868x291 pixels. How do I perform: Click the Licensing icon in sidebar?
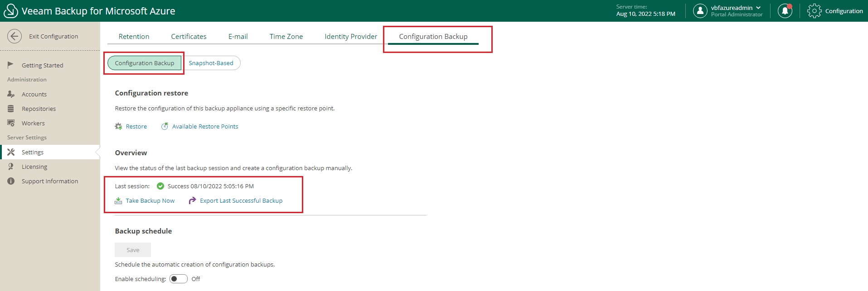tap(11, 167)
